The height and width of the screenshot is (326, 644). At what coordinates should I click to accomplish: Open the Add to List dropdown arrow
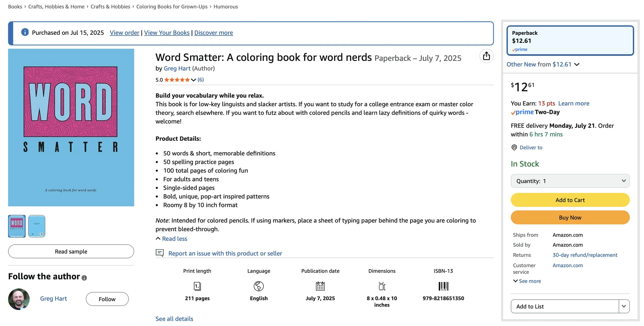pos(624,306)
